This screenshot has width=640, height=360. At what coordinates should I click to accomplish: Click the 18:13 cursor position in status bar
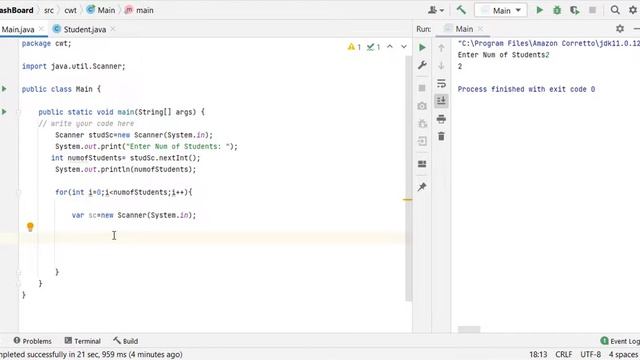click(538, 354)
